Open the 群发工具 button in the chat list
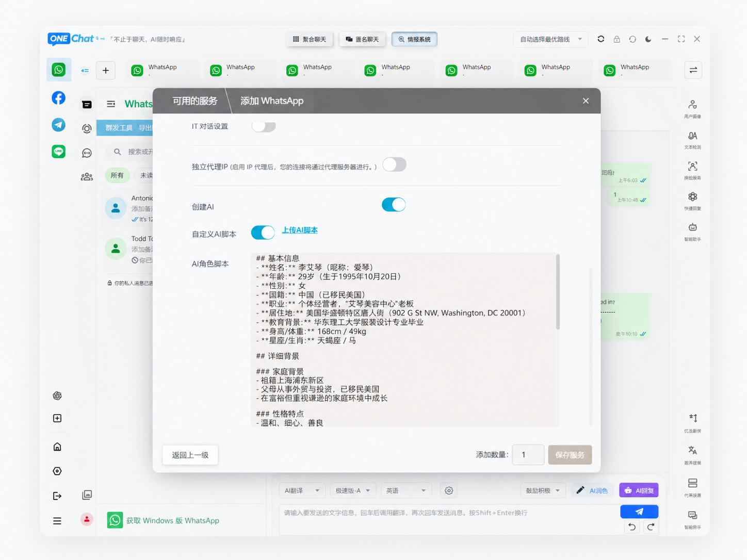 tap(119, 127)
